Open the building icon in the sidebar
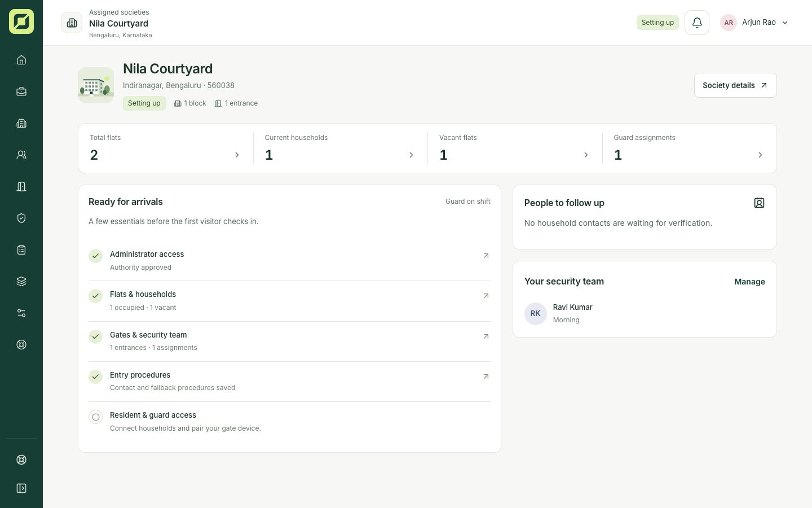 21,123
